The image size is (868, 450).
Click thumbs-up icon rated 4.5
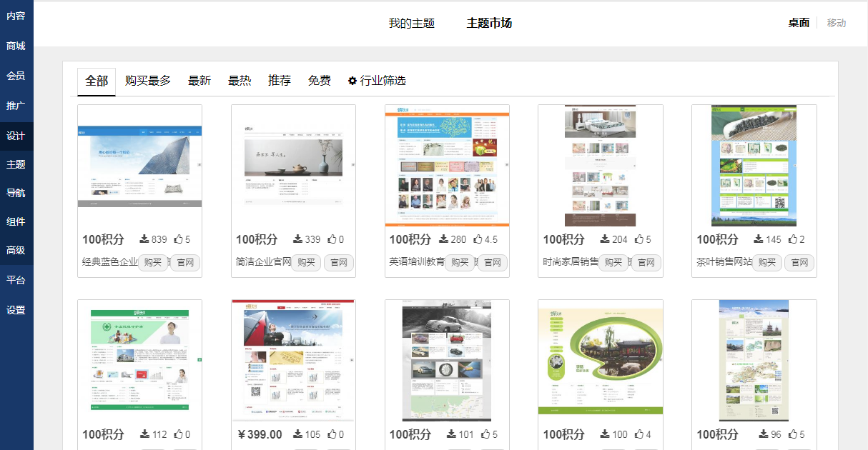pos(478,239)
